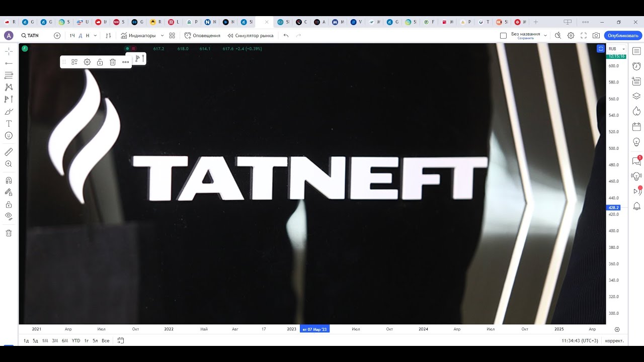Expand the 'Без названия' layout dropdown
This screenshot has width=644, height=362.
coord(545,36)
